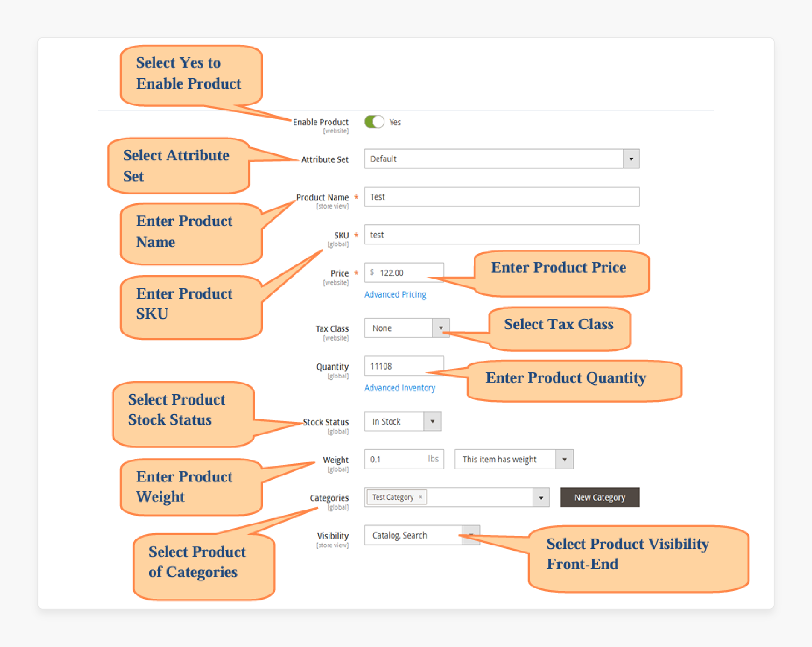This screenshot has height=647, width=812.
Task: Click the Weight input field
Action: point(404,459)
